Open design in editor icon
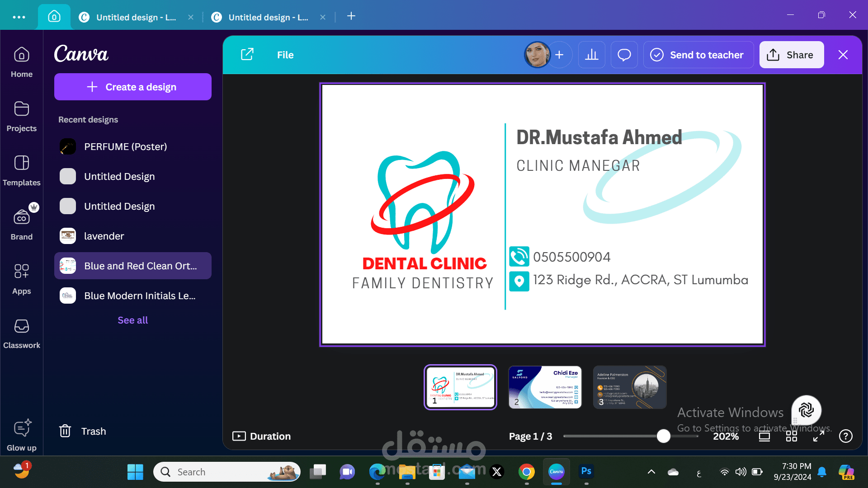 point(247,55)
